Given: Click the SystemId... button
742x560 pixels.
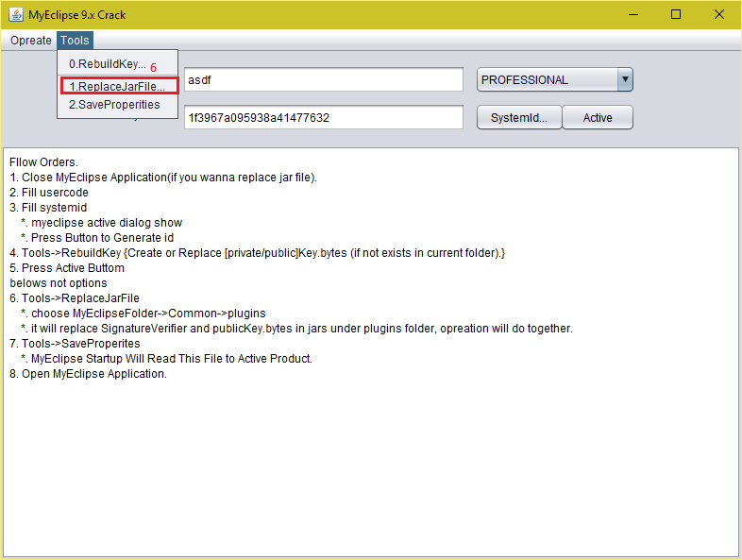Looking at the screenshot, I should pos(519,117).
